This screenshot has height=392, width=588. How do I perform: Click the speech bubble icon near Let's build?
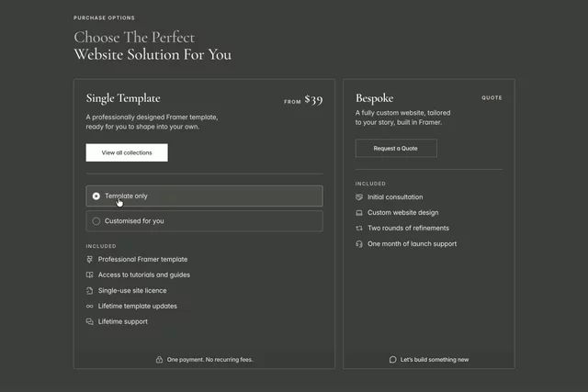pyautogui.click(x=392, y=359)
